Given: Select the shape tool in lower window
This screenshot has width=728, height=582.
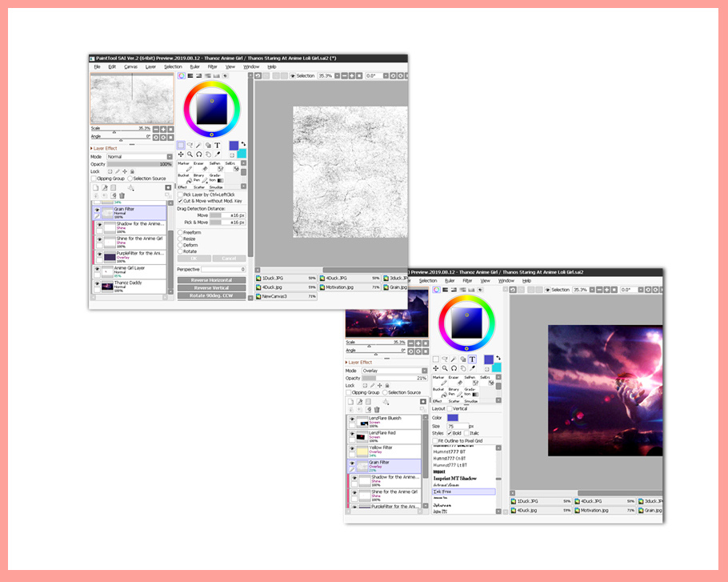Looking at the screenshot, I should tap(463, 359).
